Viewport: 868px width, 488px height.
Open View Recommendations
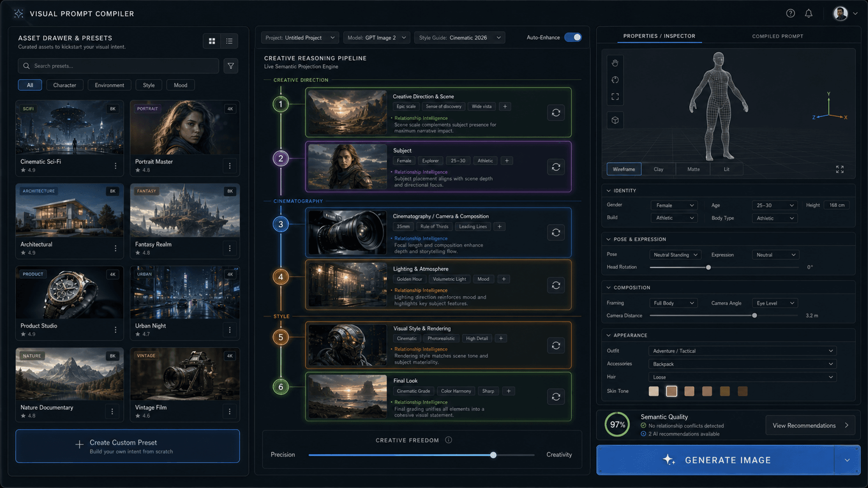pos(810,425)
